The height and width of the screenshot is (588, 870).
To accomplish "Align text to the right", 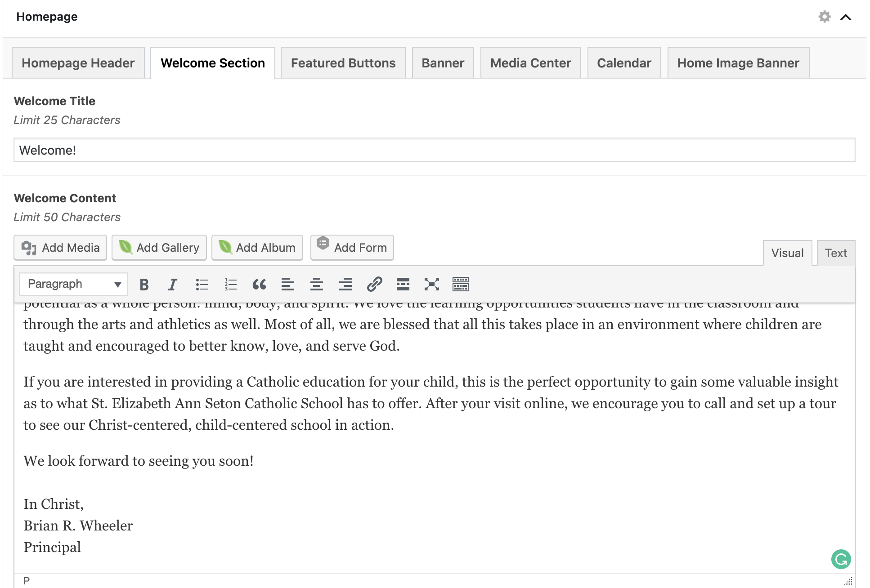I will click(x=345, y=284).
